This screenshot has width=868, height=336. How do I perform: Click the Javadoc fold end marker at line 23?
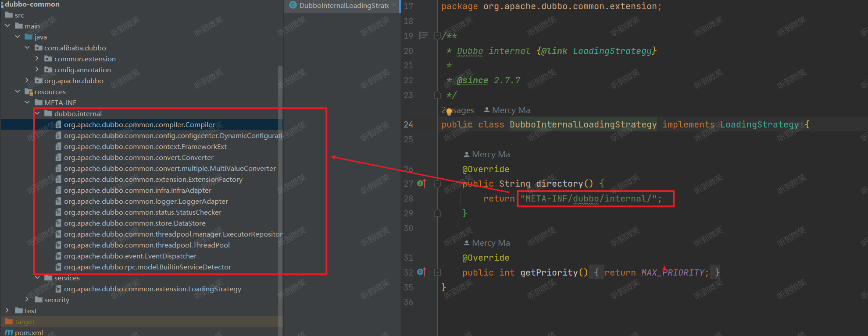click(437, 95)
